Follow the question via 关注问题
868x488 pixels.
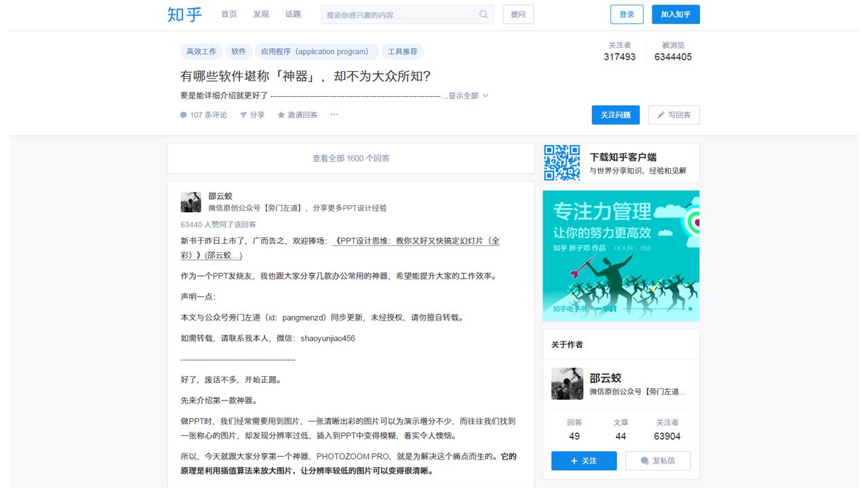615,115
